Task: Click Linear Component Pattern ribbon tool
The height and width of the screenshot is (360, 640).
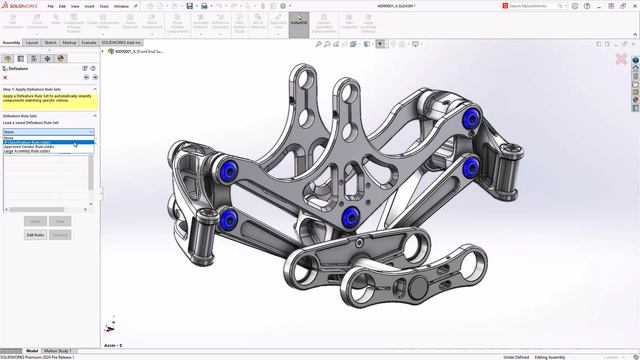Action: 103,22
